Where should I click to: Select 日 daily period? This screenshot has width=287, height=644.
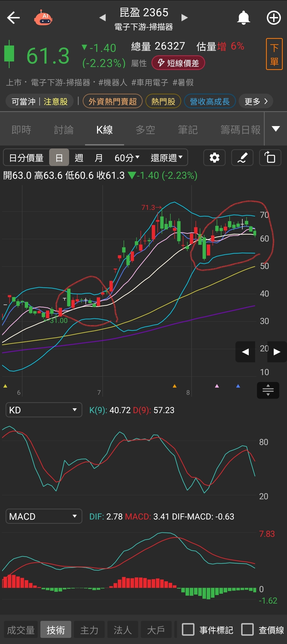click(x=59, y=158)
